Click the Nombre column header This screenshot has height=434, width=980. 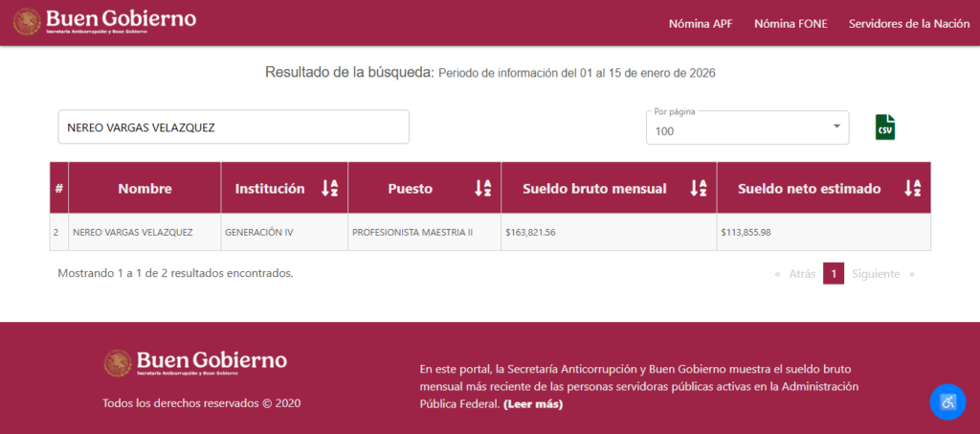click(145, 189)
